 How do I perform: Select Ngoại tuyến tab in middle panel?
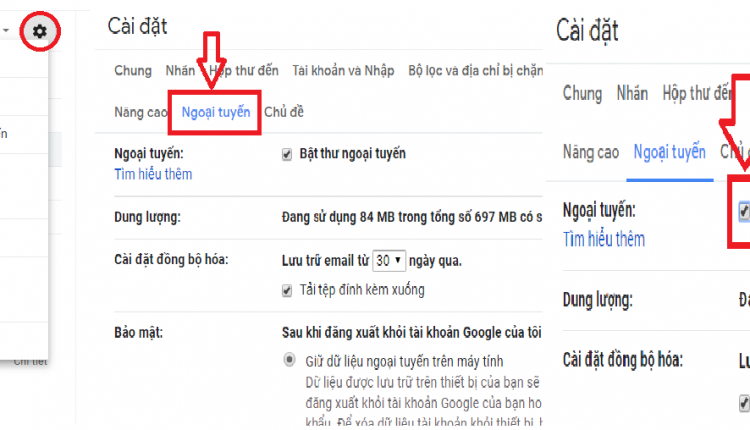(x=216, y=112)
